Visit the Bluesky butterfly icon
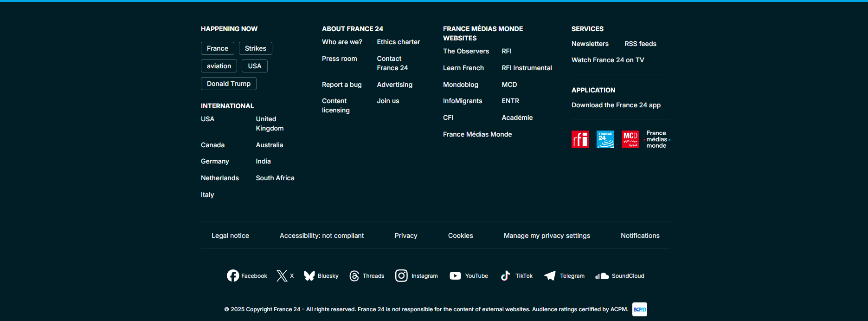868x321 pixels. [x=309, y=276]
